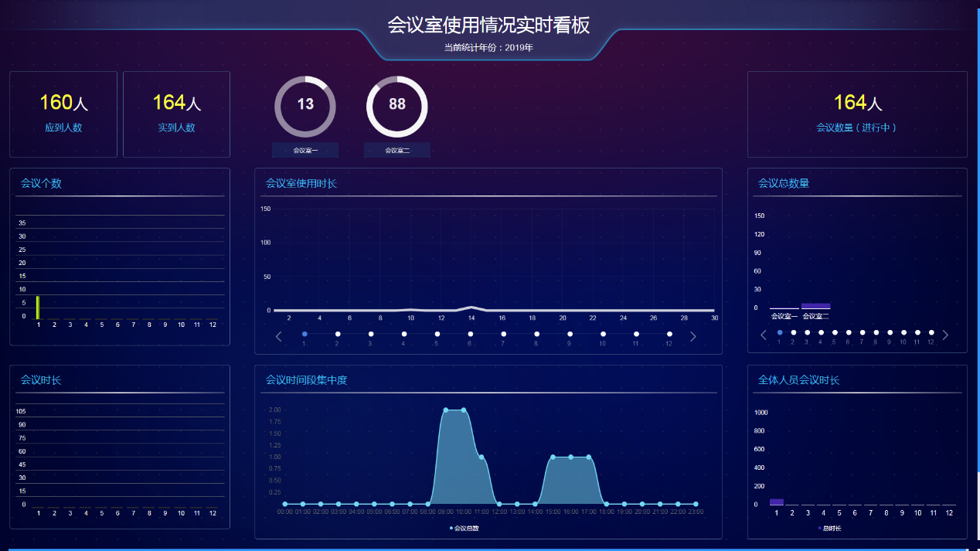Select month 12 dot on 会议室使用时长 timeline
Image resolution: width=980 pixels, height=551 pixels.
(669, 334)
